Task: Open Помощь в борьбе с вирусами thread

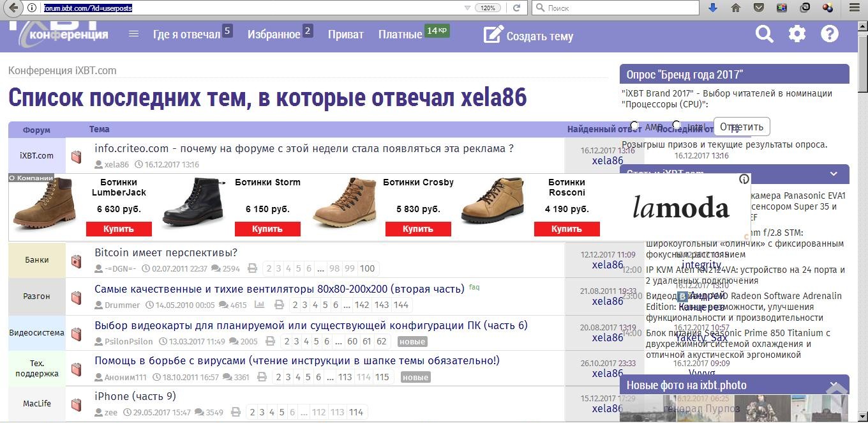Action: [x=297, y=361]
